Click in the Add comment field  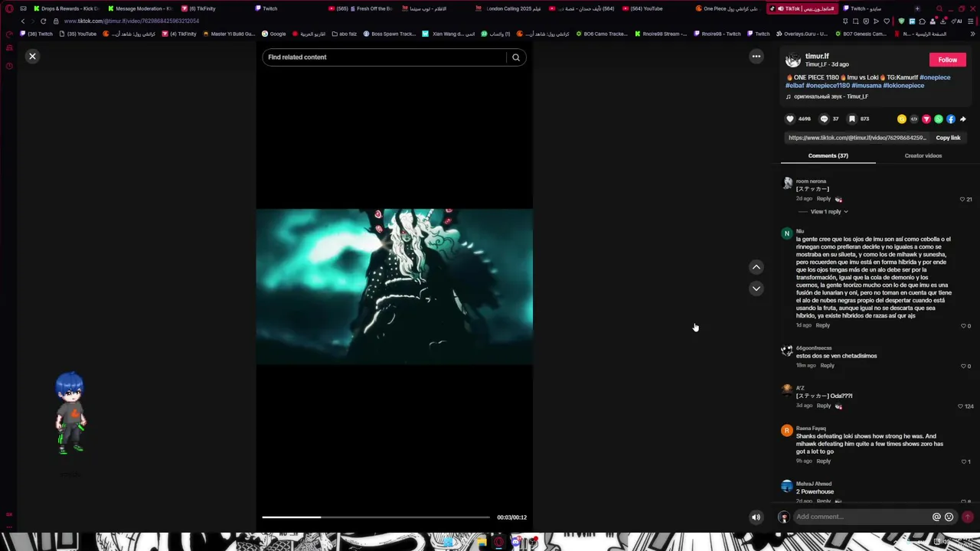(861, 517)
